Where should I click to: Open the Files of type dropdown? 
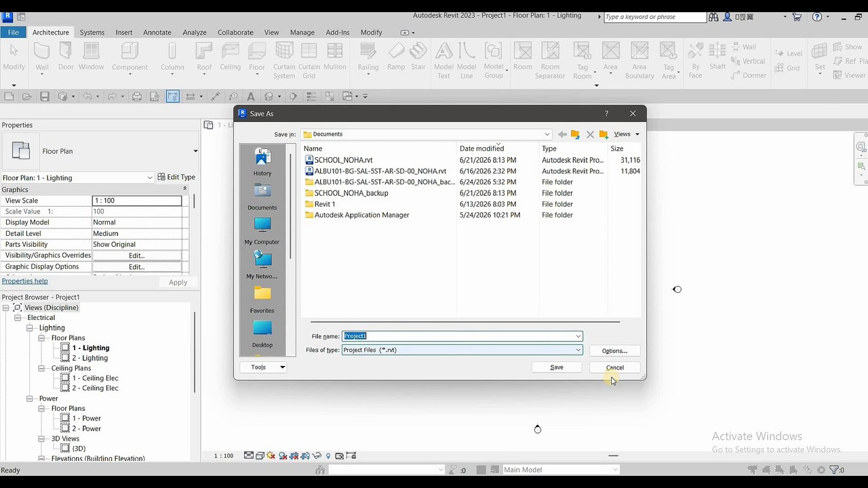coord(578,350)
